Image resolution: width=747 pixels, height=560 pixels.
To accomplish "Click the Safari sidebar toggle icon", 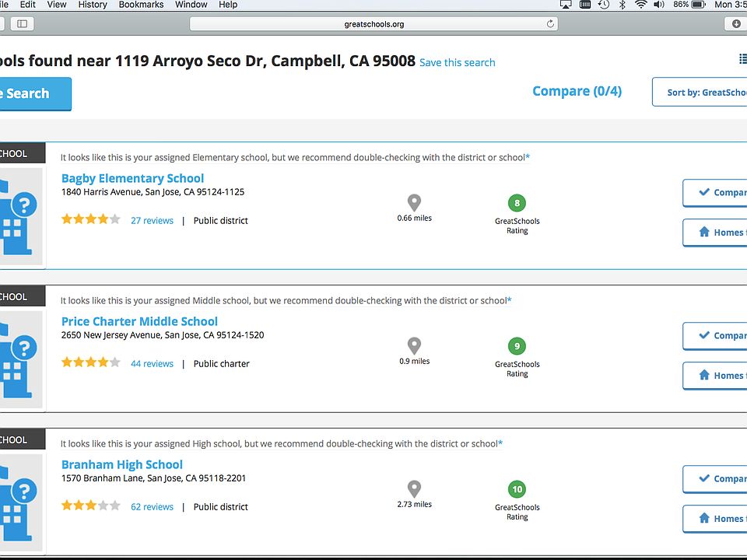I will [x=22, y=24].
